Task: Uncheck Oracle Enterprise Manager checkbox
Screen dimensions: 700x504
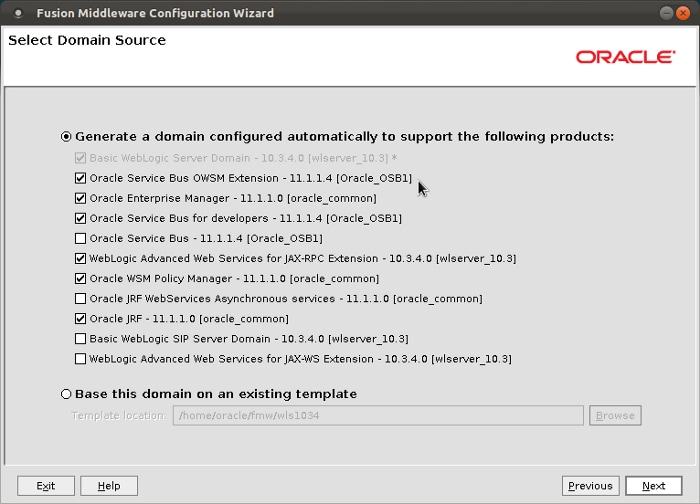Action: 81,198
